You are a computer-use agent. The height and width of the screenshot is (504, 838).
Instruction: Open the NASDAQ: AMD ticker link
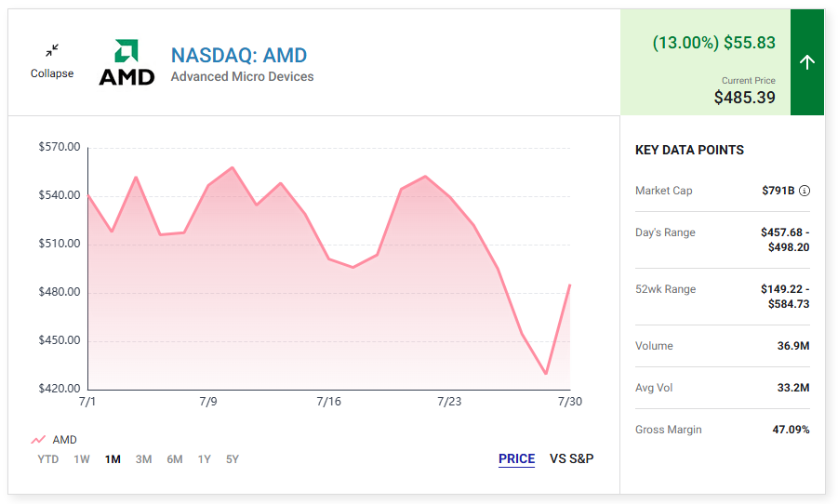(x=239, y=55)
